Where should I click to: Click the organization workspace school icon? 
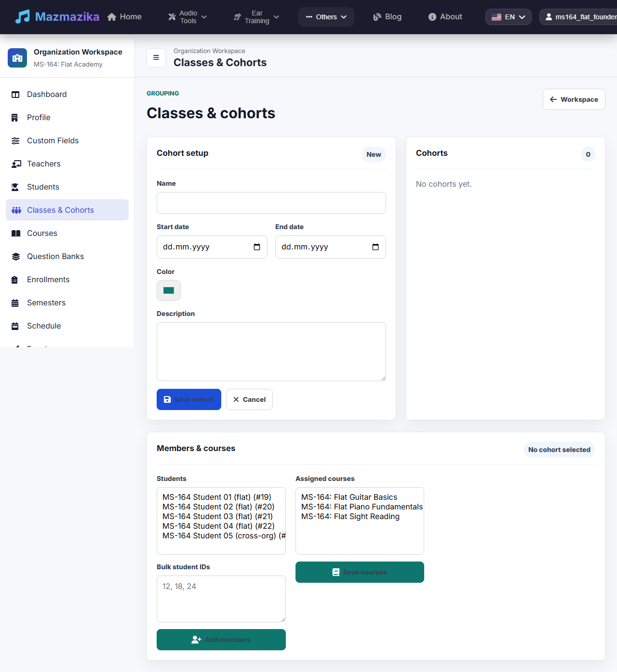click(x=17, y=58)
